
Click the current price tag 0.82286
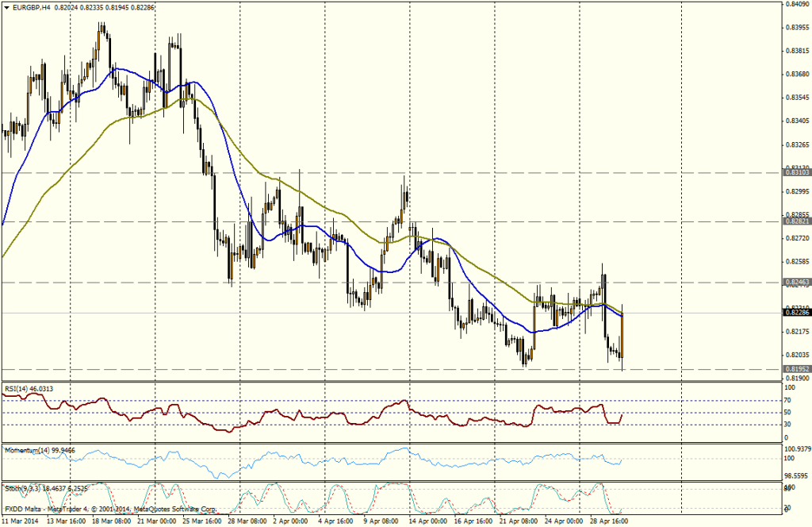795,313
